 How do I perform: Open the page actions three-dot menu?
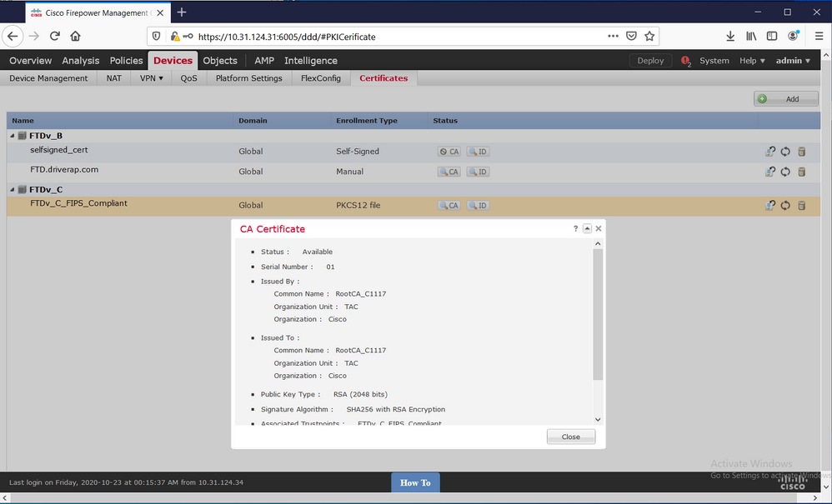click(613, 36)
